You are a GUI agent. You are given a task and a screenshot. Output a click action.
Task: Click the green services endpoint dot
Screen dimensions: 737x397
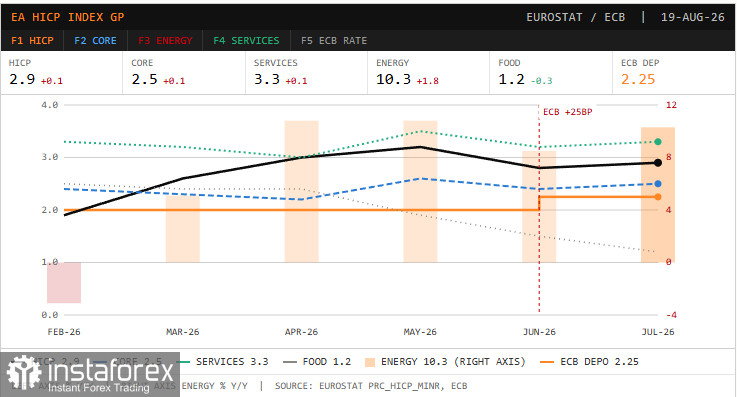(x=658, y=142)
